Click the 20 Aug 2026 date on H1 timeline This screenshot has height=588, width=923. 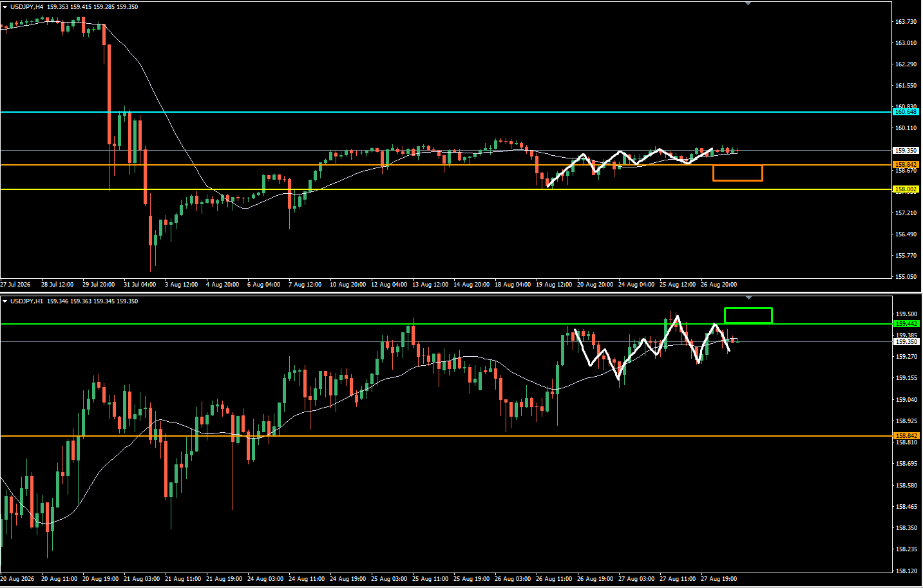[x=17, y=579]
